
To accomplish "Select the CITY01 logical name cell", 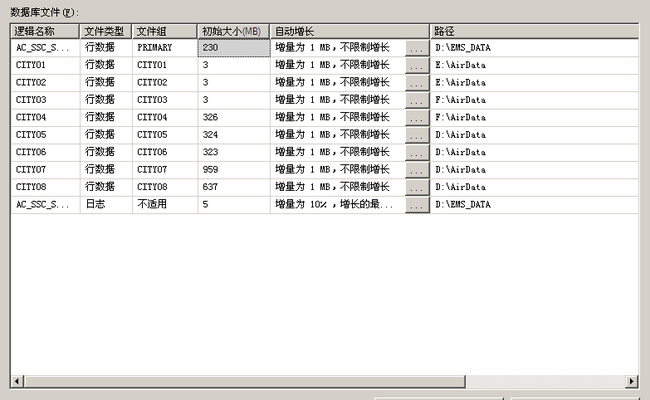I will [x=45, y=65].
